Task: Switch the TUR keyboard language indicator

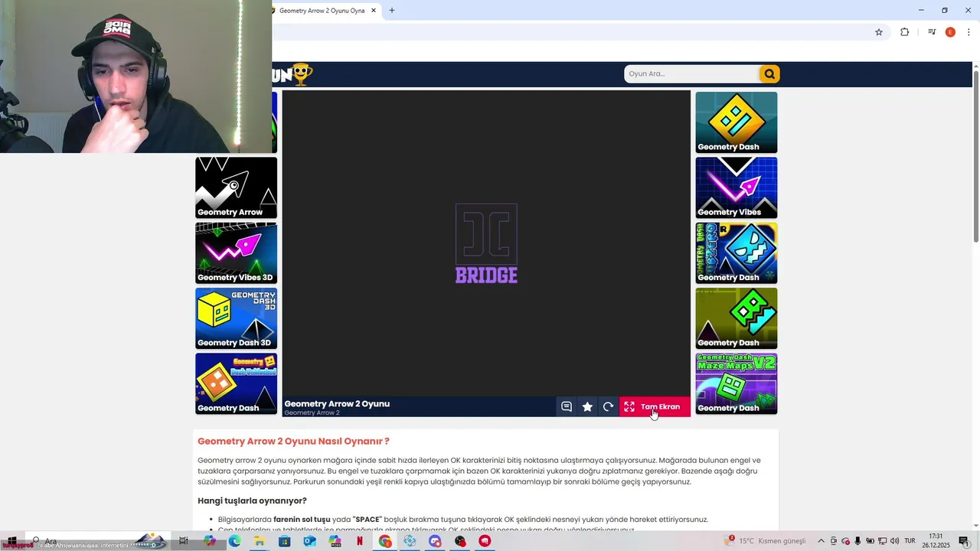Action: 910,541
